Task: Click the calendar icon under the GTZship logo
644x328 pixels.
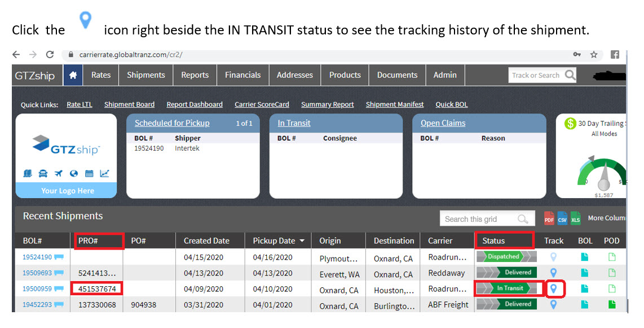Action: pyautogui.click(x=89, y=173)
